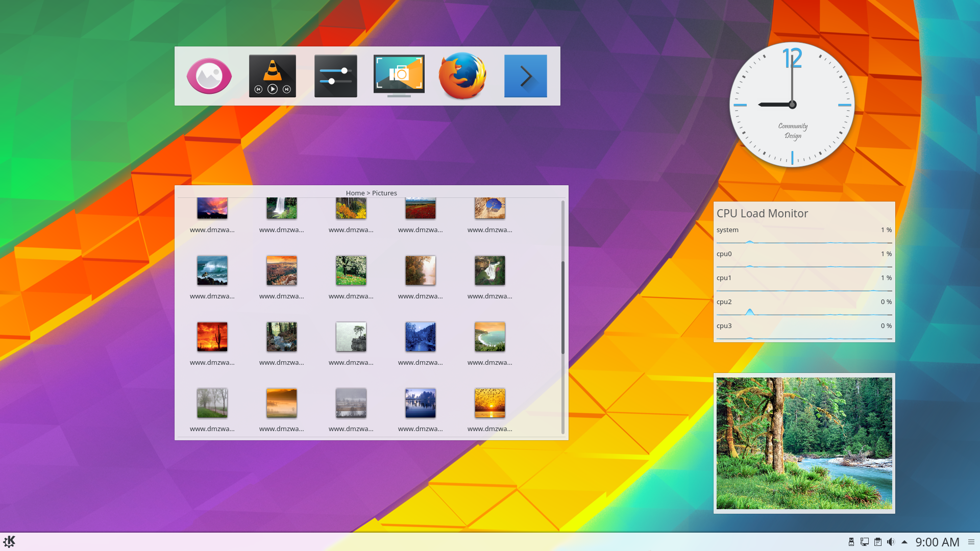Click the waterfall scene thumbnail

pos(281,208)
